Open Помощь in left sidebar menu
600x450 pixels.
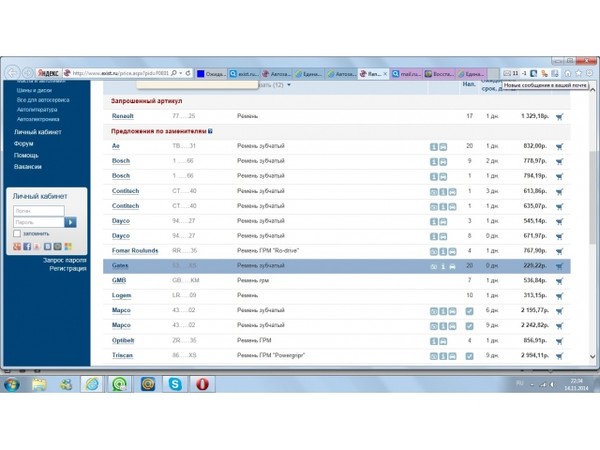pos(26,155)
